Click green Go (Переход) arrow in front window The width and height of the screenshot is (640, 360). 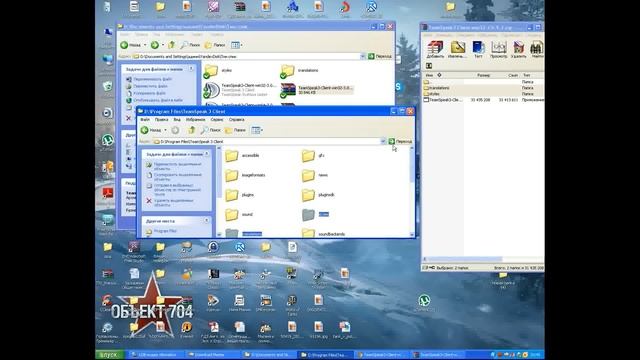point(391,141)
